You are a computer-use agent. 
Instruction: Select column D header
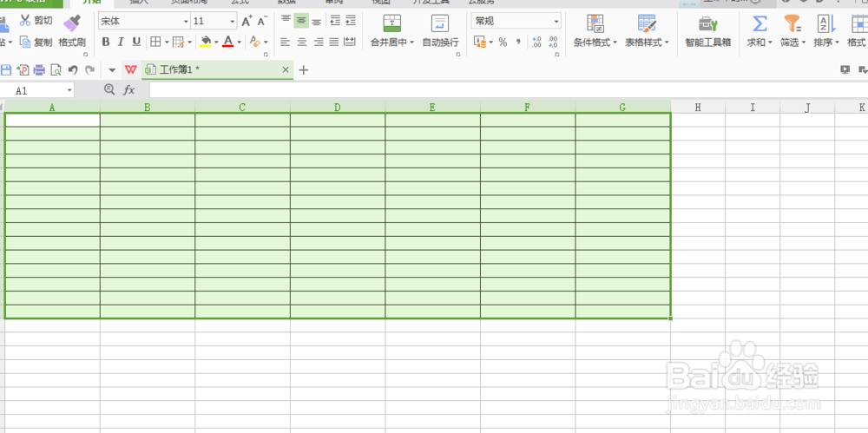click(337, 108)
